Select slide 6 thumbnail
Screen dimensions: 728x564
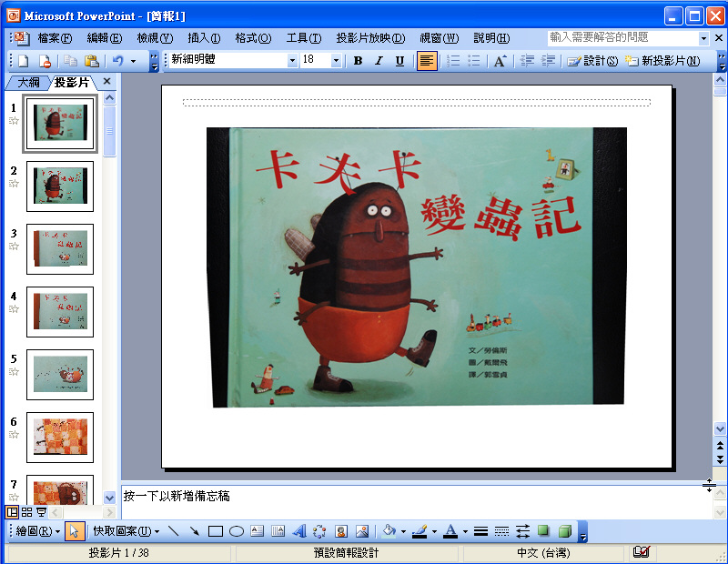(x=60, y=438)
